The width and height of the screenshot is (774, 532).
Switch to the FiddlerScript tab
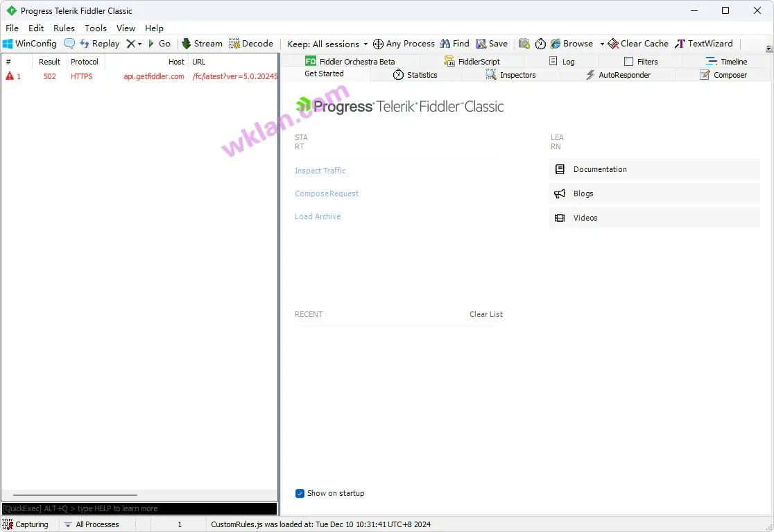472,62
